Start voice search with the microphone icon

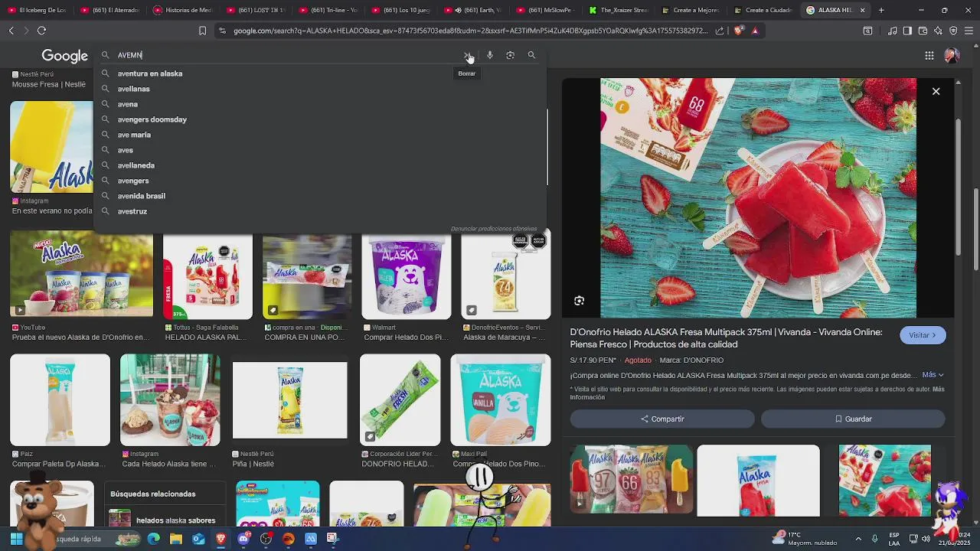(490, 55)
